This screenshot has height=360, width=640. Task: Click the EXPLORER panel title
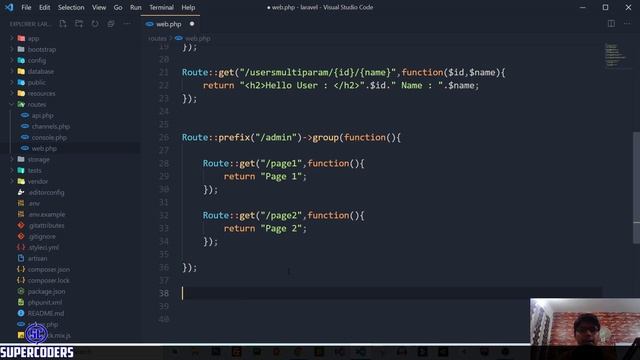30,24
